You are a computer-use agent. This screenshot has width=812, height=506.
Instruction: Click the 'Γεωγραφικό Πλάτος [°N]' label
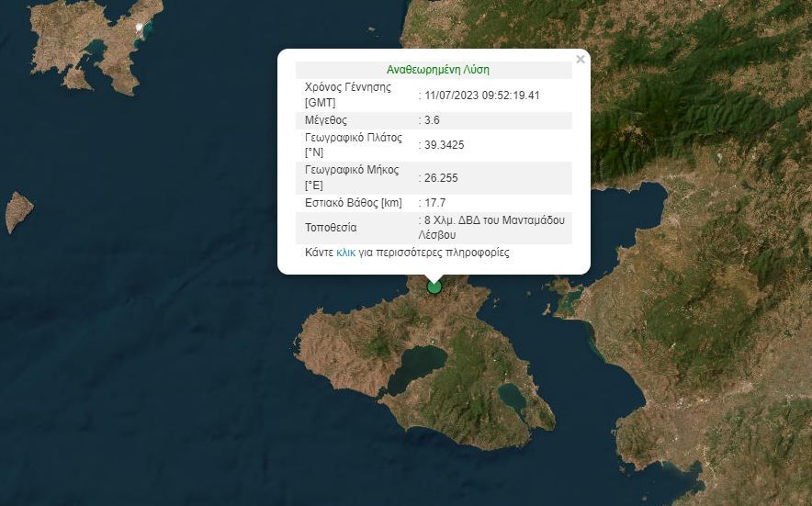354,145
